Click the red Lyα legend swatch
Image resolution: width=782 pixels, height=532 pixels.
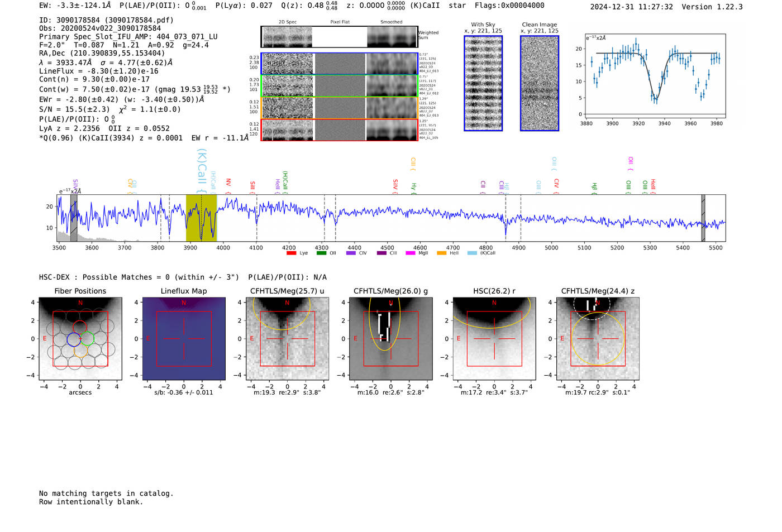pos(291,253)
